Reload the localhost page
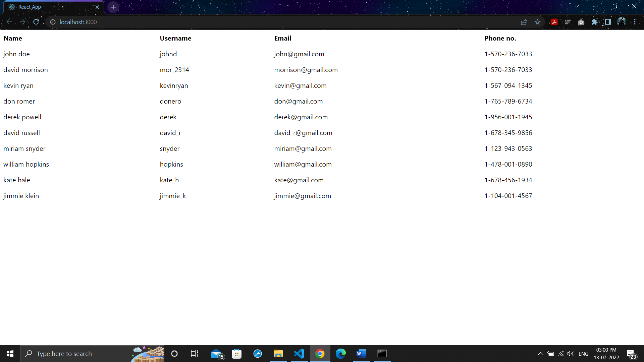This screenshot has width=644, height=362. coord(36,22)
